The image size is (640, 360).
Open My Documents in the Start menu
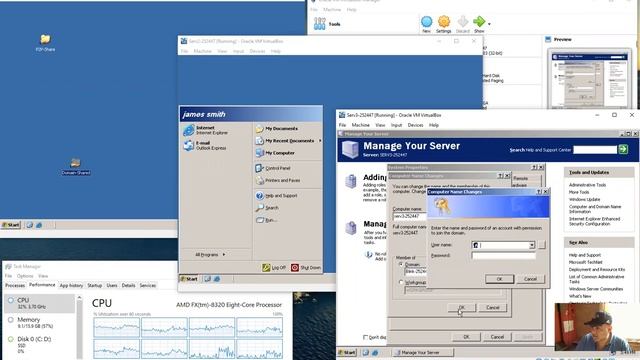point(277,129)
